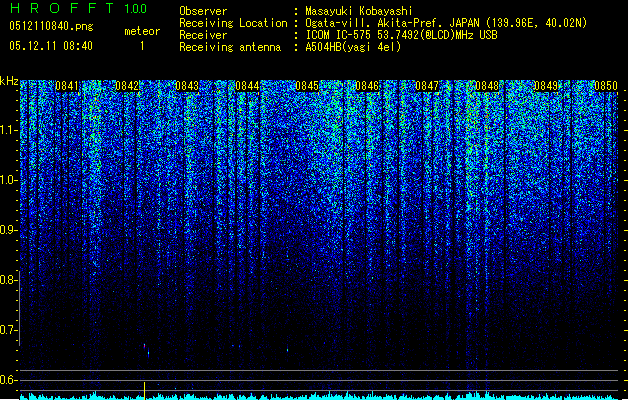
Task: Click the meteor count value 1
Action: click(142, 46)
